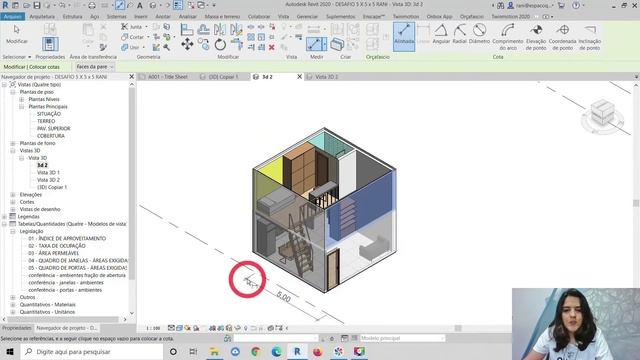Select COBERTURA floor plan
The image size is (640, 360).
[x=51, y=136]
